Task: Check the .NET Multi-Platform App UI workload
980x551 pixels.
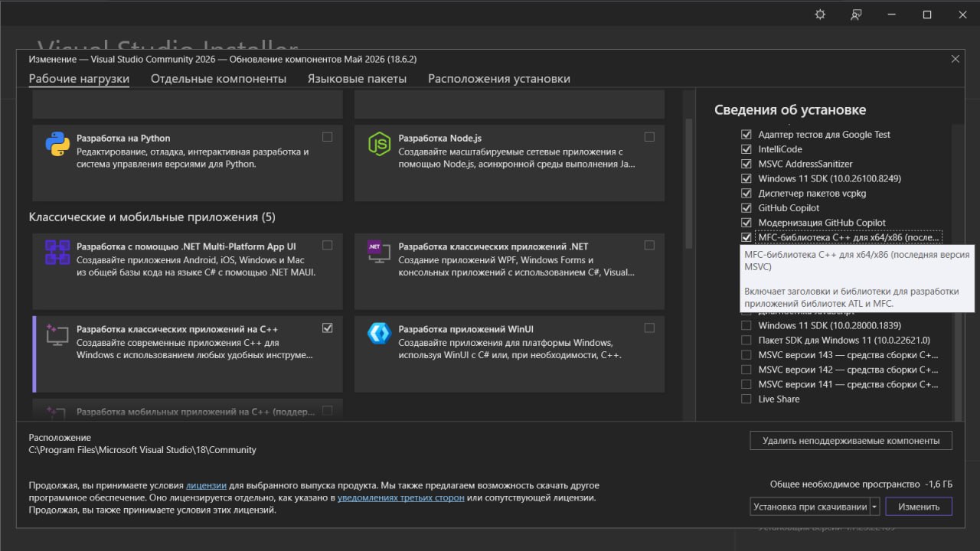Action: [x=328, y=246]
